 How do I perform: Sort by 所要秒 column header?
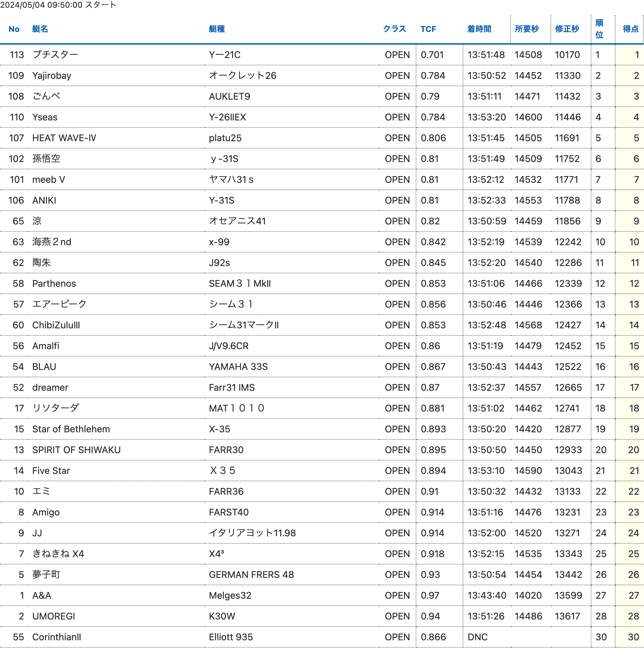(x=527, y=29)
